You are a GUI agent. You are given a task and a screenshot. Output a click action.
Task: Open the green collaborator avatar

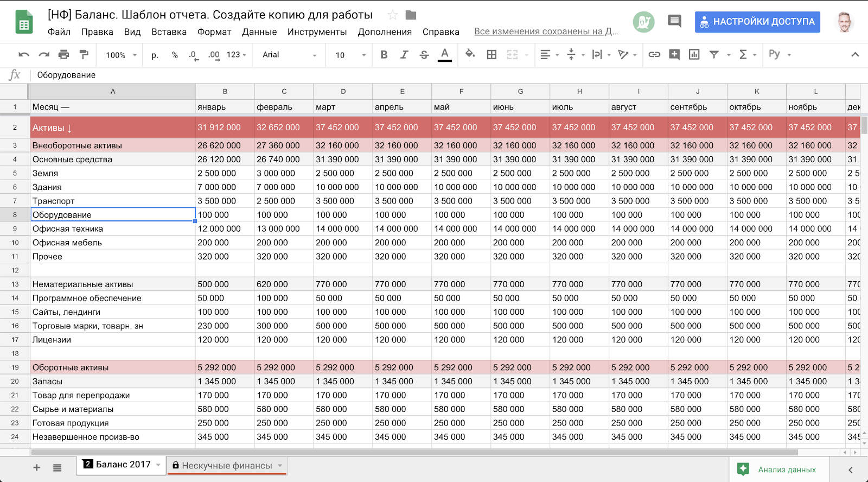point(643,22)
